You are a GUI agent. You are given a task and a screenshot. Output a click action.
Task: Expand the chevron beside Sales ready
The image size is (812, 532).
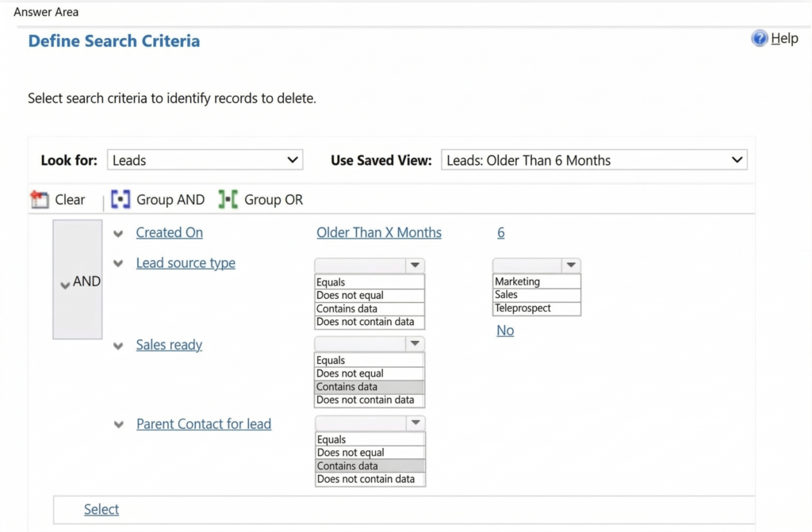coord(119,346)
